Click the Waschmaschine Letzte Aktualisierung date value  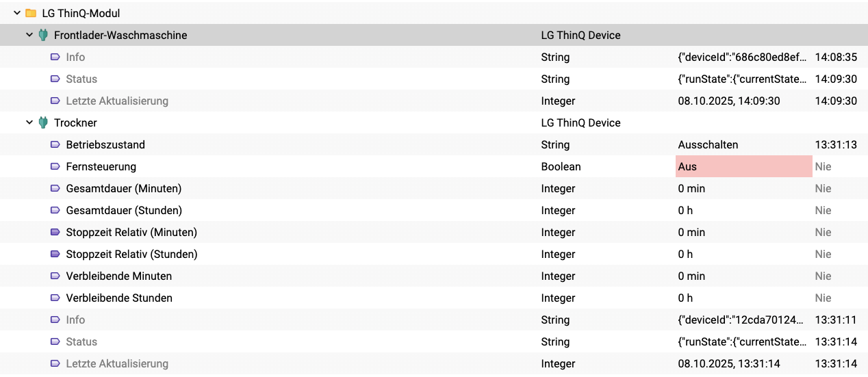tap(728, 101)
